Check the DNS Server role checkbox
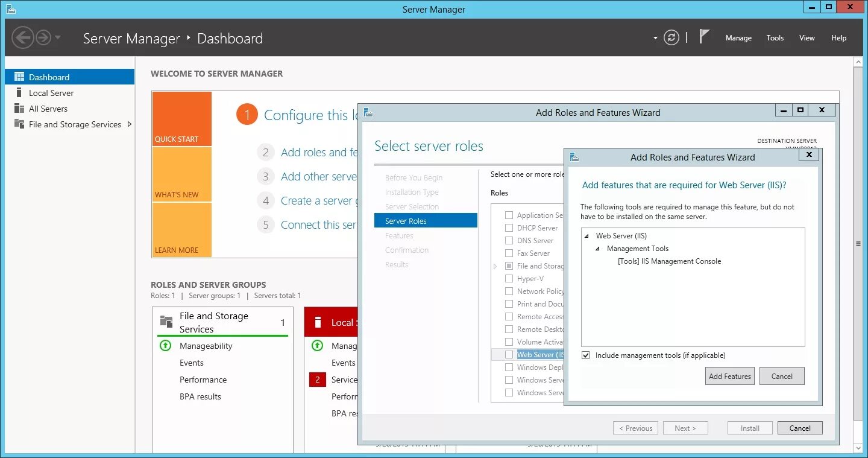 point(509,241)
